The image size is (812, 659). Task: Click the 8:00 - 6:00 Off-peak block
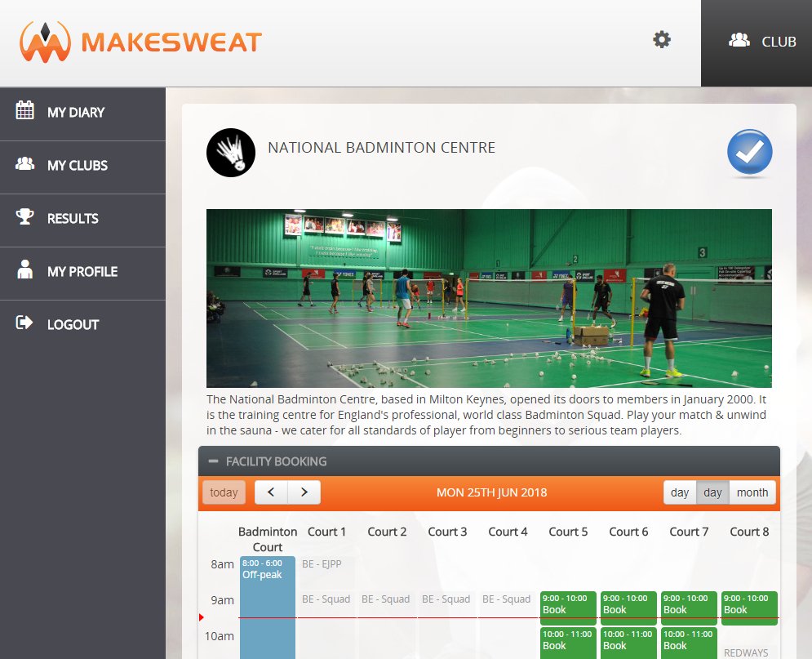tap(268, 608)
